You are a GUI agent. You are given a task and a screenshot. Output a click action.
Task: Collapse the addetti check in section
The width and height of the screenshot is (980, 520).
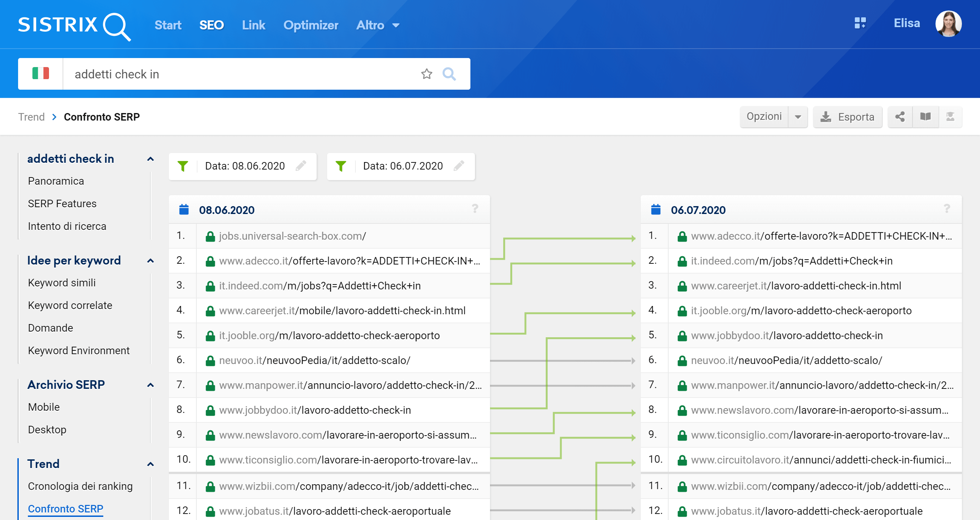pyautogui.click(x=151, y=159)
